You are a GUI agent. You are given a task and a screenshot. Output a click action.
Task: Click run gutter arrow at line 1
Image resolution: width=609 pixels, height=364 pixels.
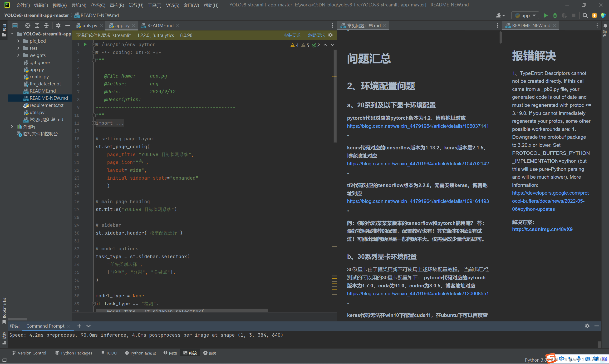tap(85, 44)
